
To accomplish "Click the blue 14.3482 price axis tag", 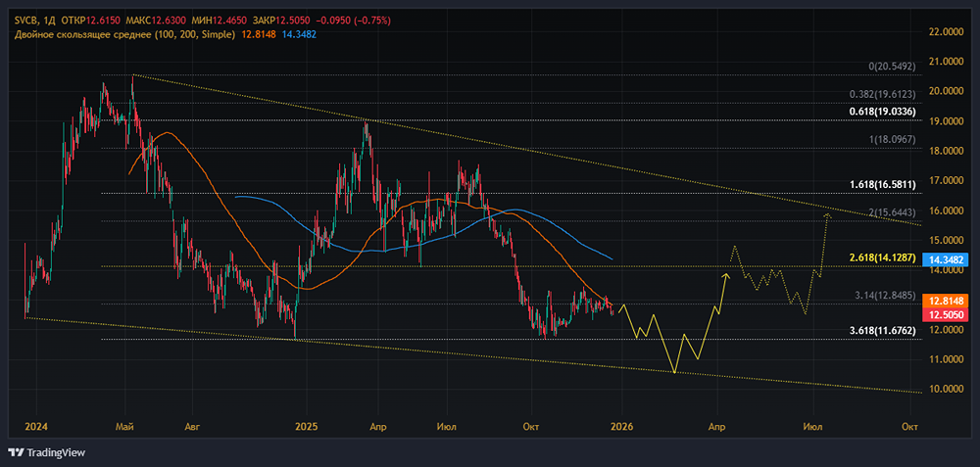I will point(946,259).
